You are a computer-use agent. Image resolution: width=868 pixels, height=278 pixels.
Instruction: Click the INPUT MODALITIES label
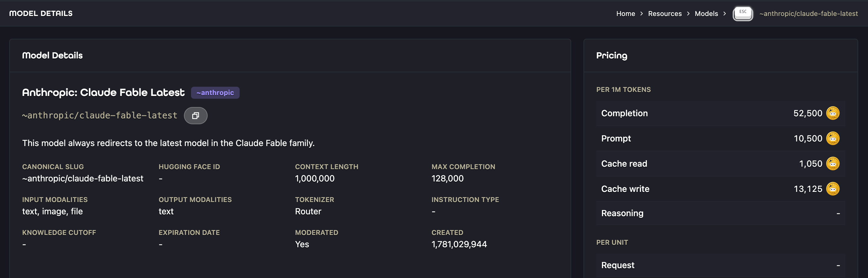pos(55,200)
